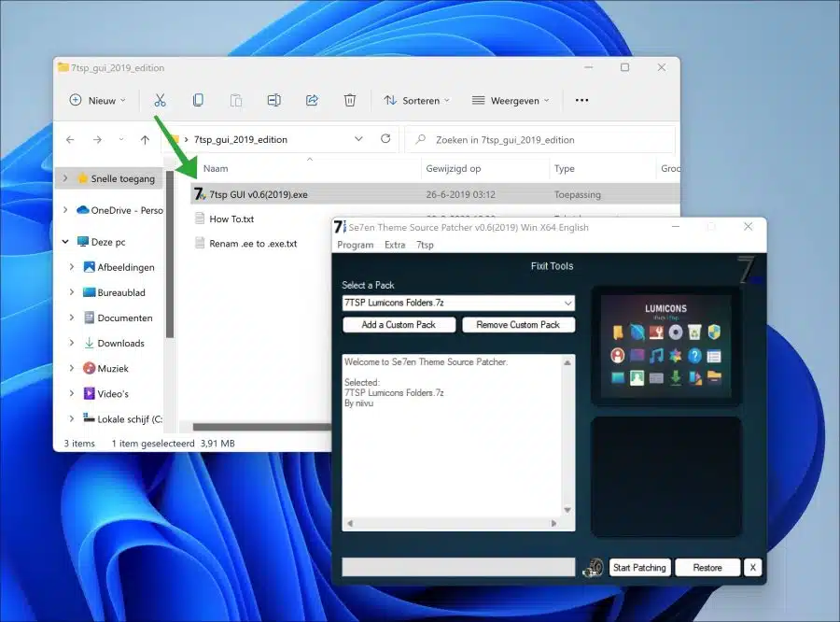Click the Zoeken in 7tsp_gui_2019_edition search field

(540, 139)
